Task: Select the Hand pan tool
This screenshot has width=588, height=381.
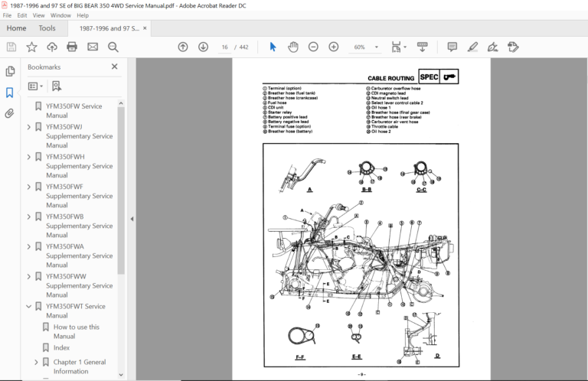Action: pos(293,47)
